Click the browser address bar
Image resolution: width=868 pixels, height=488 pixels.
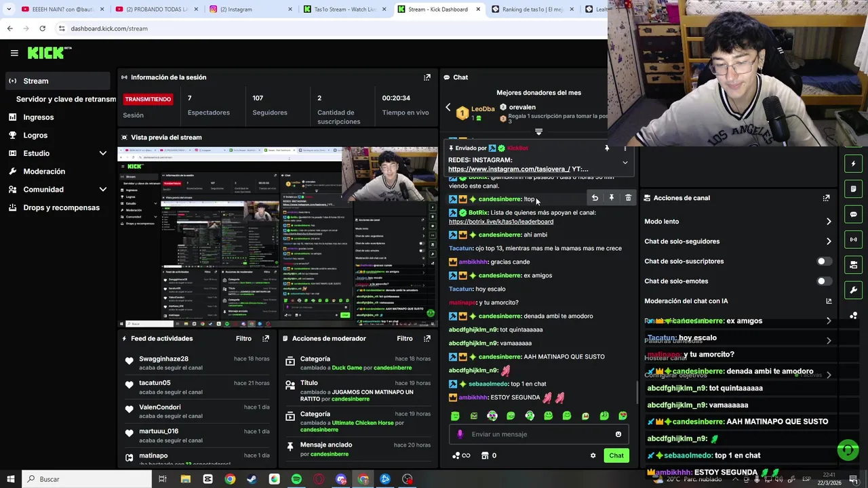click(332, 28)
